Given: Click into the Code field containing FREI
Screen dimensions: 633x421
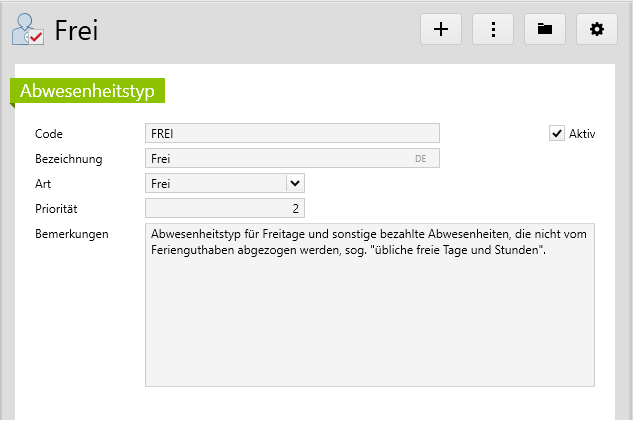Looking at the screenshot, I should pyautogui.click(x=292, y=133).
